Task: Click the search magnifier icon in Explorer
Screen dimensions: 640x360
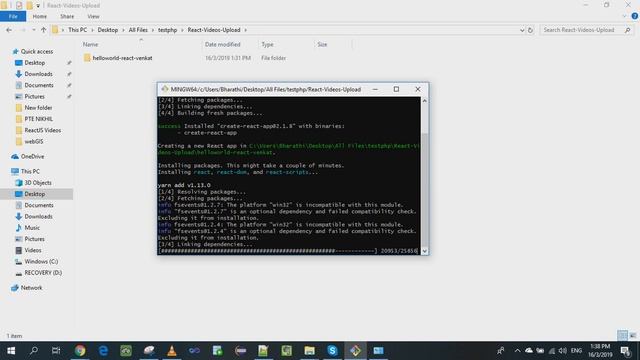Action: point(627,30)
